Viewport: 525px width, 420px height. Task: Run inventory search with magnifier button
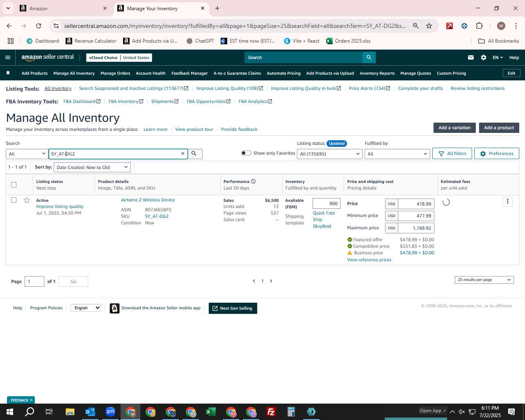(195, 153)
